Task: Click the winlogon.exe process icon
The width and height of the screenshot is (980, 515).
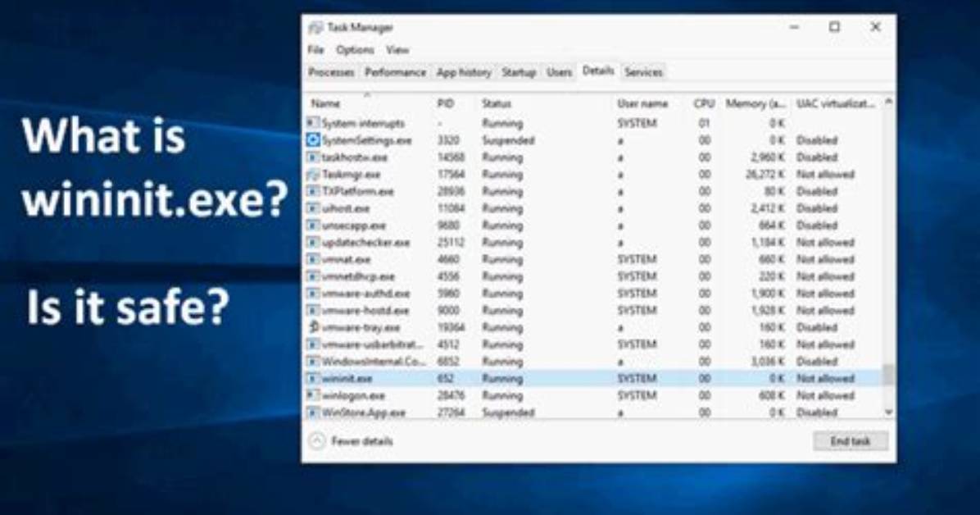Action: pos(313,395)
